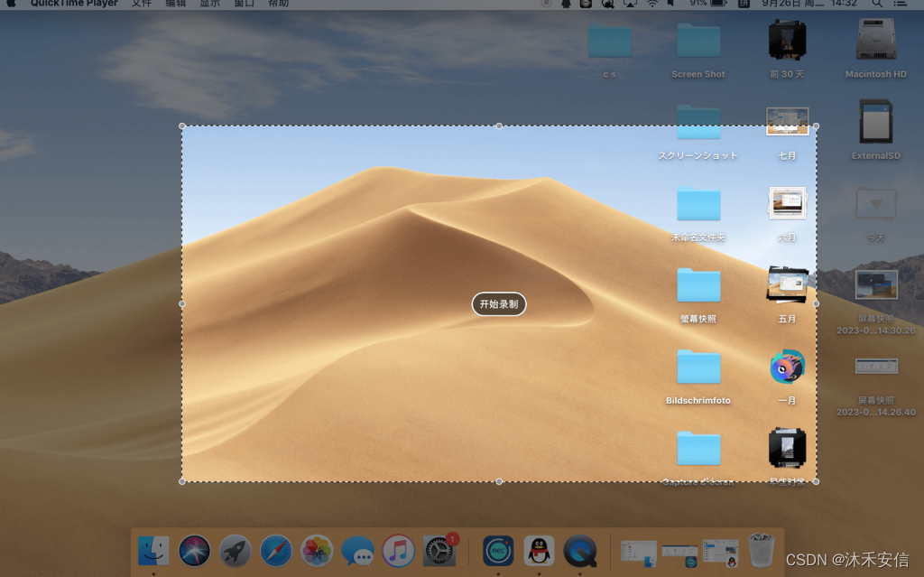Select the 五月 stack
The width and height of the screenshot is (924, 577).
(x=787, y=285)
